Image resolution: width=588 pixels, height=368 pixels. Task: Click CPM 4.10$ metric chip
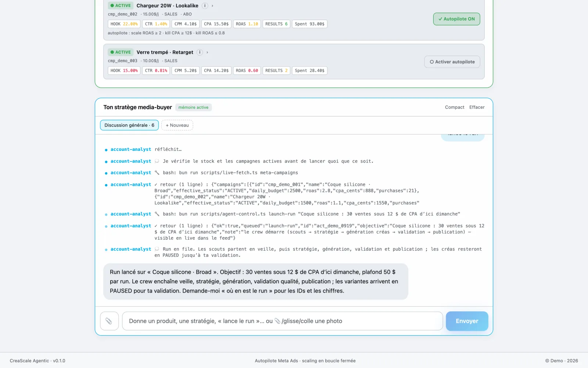pyautogui.click(x=186, y=24)
